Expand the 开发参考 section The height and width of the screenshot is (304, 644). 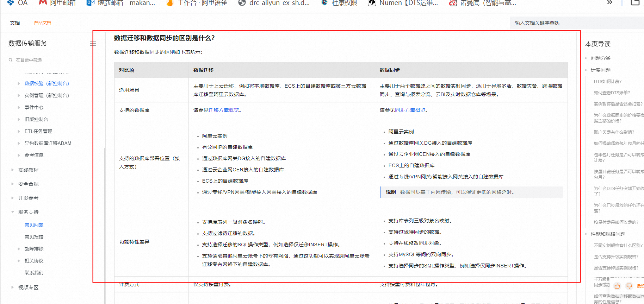coord(13,198)
